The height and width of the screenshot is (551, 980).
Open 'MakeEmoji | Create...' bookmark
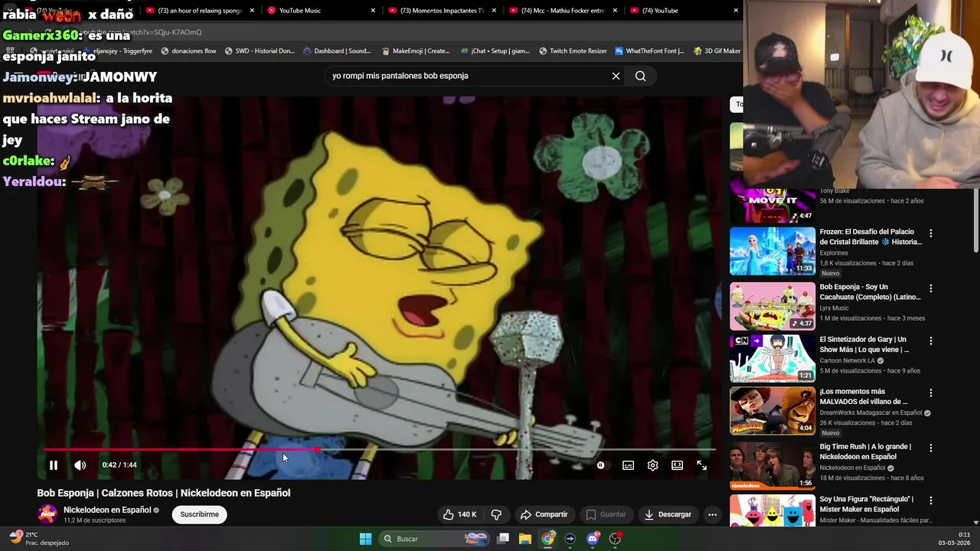click(416, 51)
